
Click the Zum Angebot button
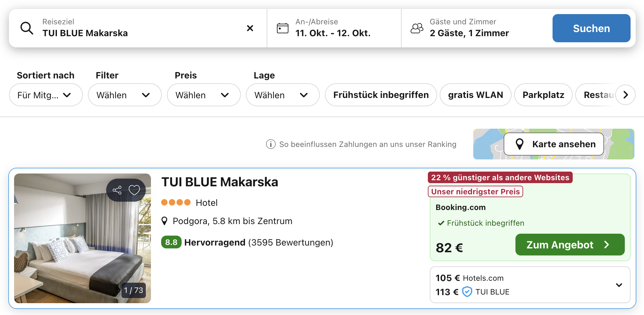tap(569, 245)
